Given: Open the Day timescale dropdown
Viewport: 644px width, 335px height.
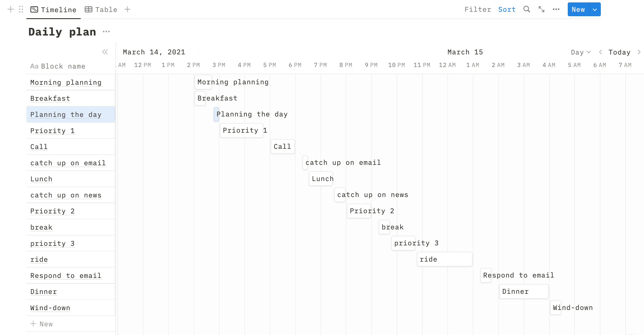Looking at the screenshot, I should [580, 52].
